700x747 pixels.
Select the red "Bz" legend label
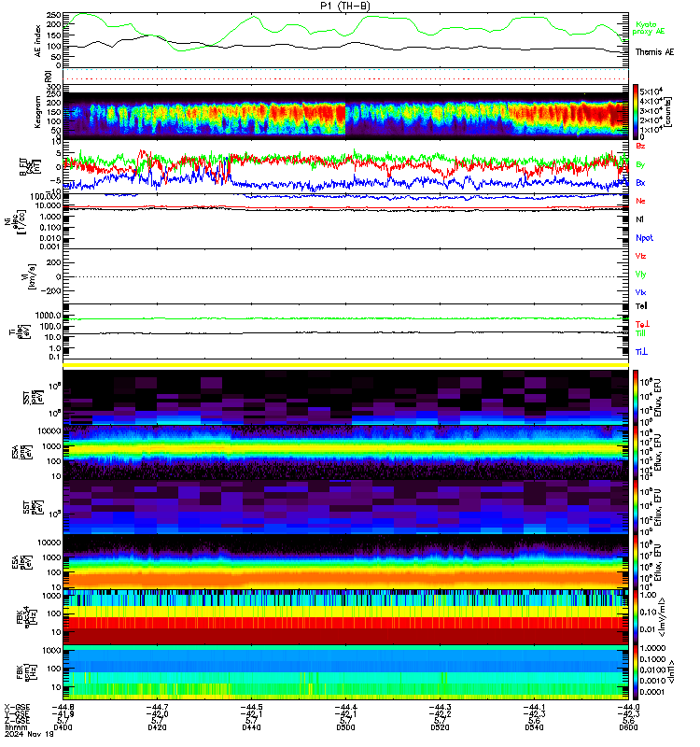(x=640, y=146)
